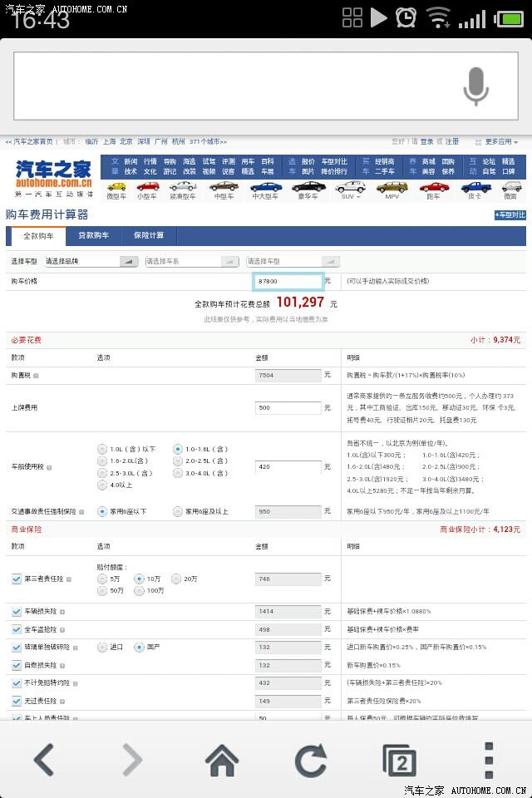
Task: Select the 进口 glass option radio
Action: point(102,648)
